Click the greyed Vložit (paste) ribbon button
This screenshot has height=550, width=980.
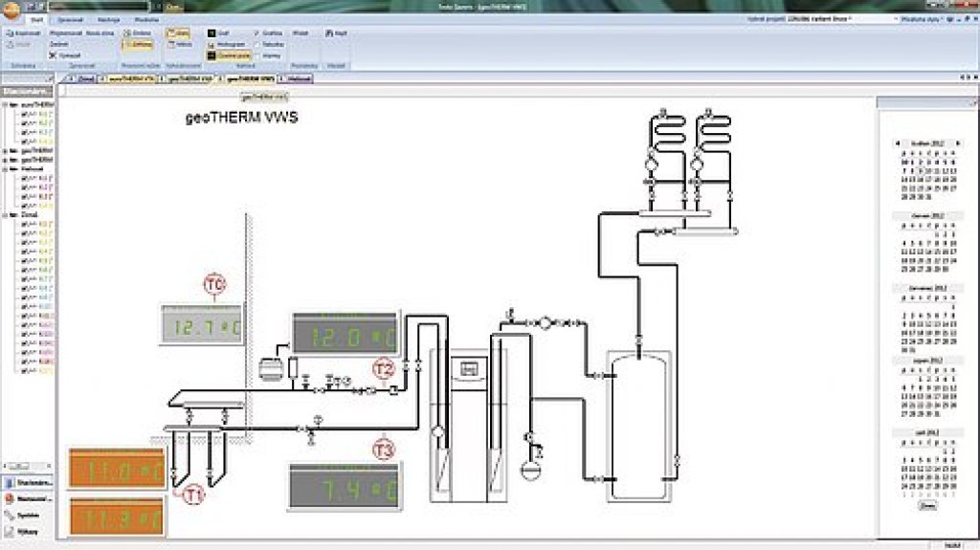point(19,45)
